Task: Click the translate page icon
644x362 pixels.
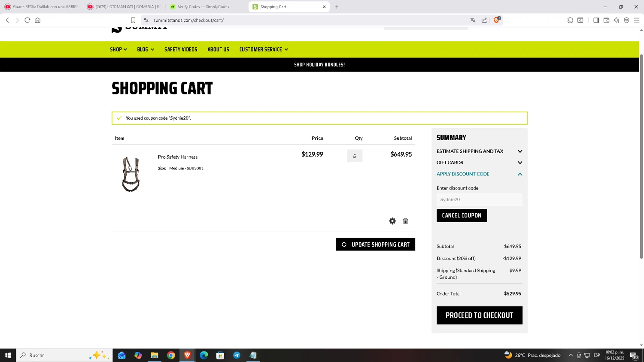Action: point(473,20)
